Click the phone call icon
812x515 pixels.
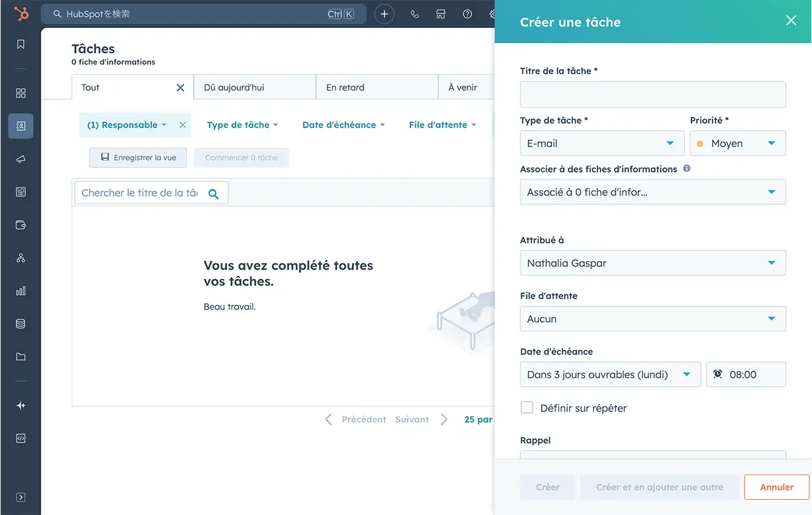pos(415,14)
